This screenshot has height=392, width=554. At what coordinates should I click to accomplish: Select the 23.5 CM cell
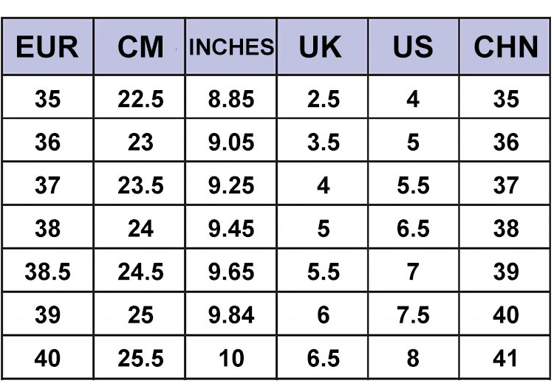click(x=140, y=185)
